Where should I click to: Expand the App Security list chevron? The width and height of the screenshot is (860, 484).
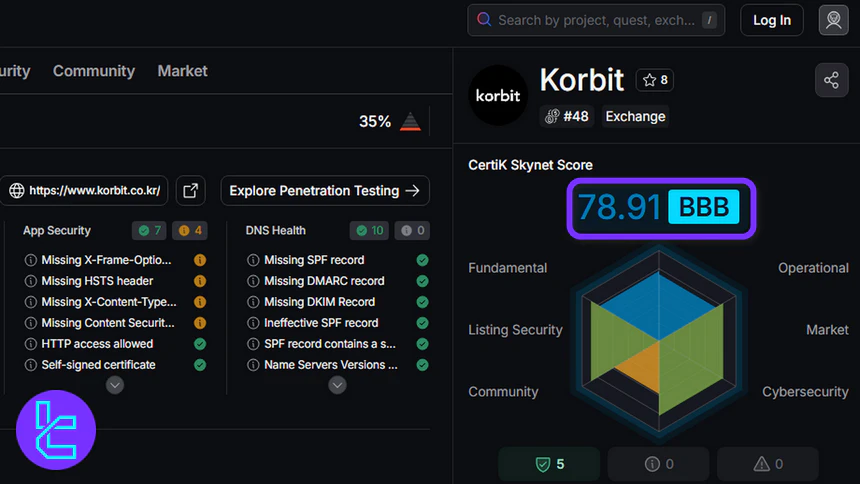click(115, 385)
